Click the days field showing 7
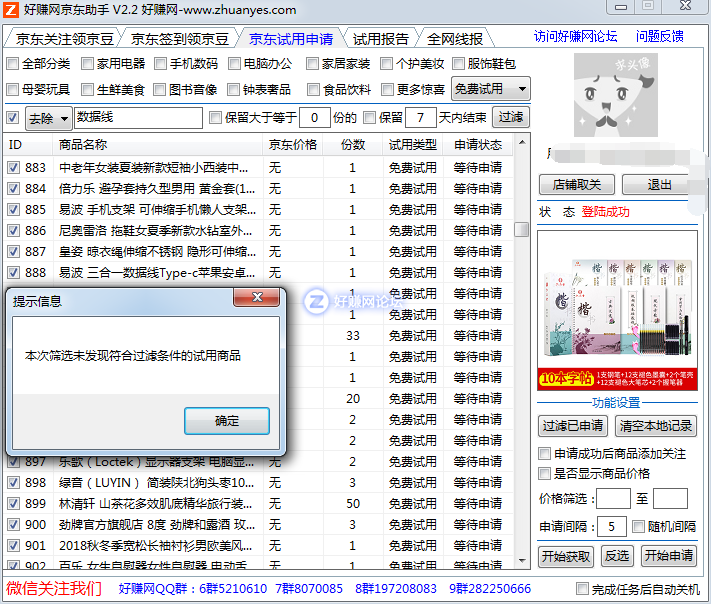 click(420, 118)
